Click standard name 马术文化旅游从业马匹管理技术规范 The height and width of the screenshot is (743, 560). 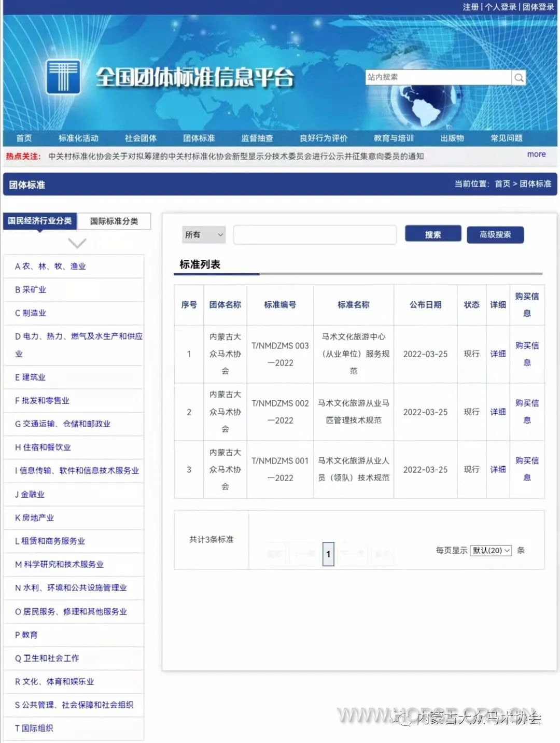point(354,412)
